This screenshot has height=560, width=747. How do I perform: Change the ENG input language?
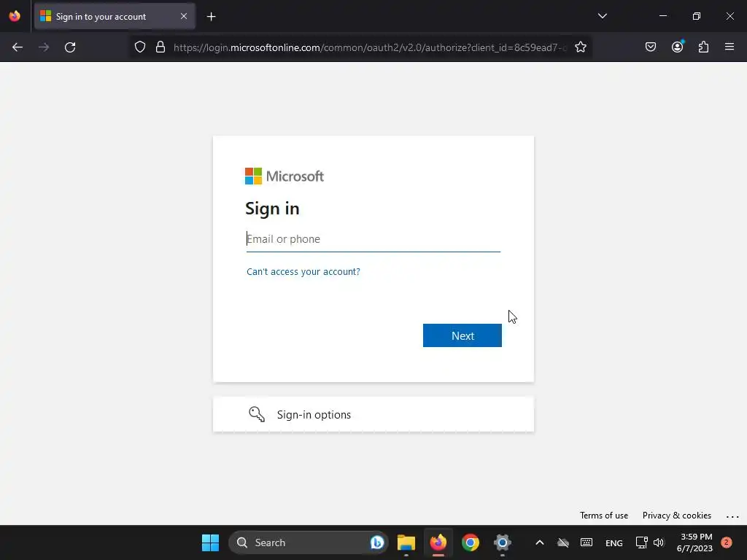(x=614, y=542)
